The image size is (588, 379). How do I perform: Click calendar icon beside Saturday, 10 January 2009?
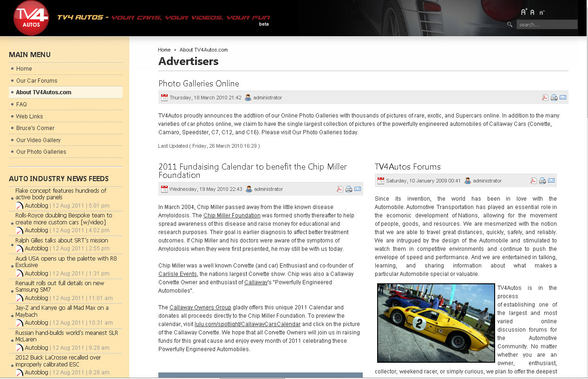point(381,181)
